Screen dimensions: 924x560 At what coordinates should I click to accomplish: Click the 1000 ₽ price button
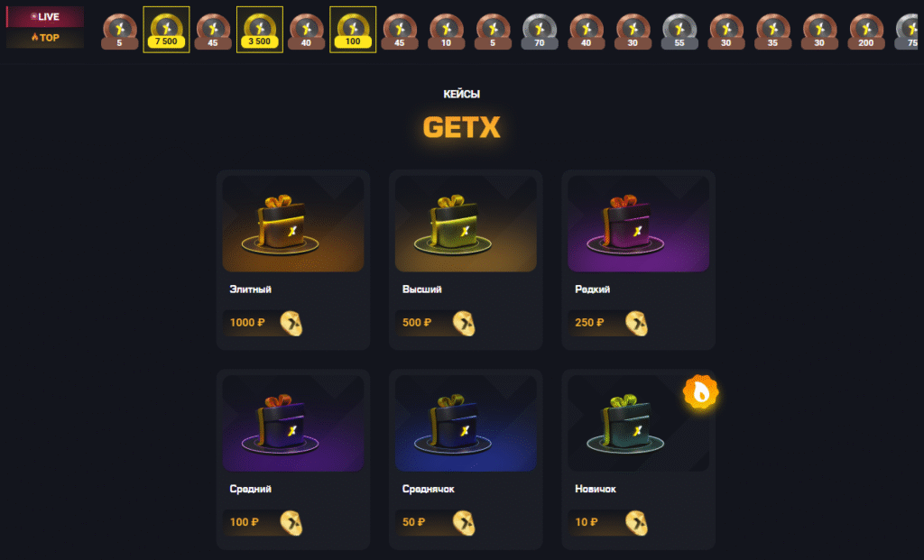coord(263,323)
